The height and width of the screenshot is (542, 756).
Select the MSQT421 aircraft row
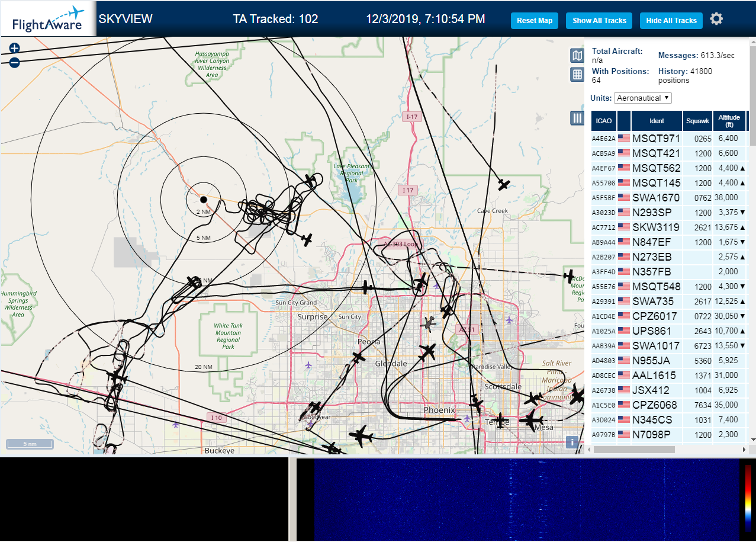670,153
